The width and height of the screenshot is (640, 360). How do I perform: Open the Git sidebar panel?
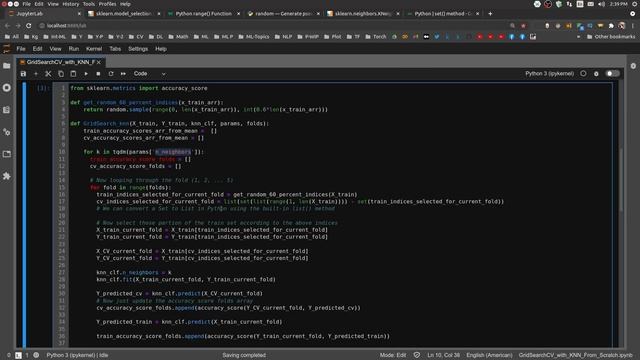tap(7, 132)
